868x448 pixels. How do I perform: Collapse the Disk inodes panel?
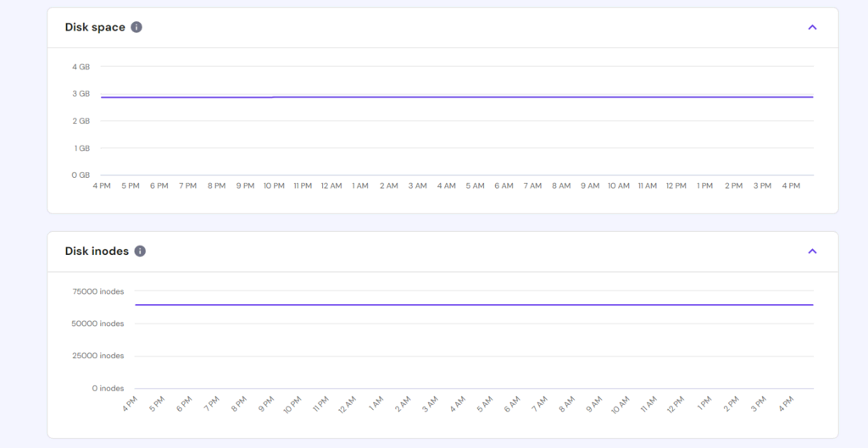click(812, 252)
